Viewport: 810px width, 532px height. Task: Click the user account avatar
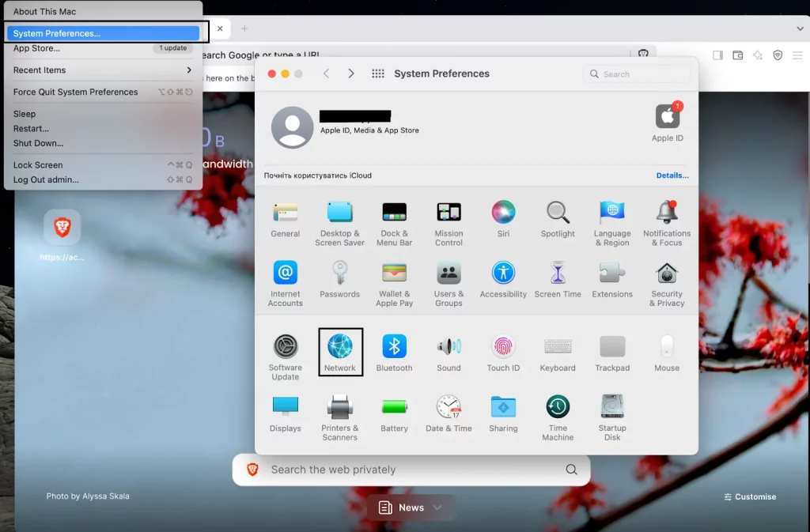[293, 127]
